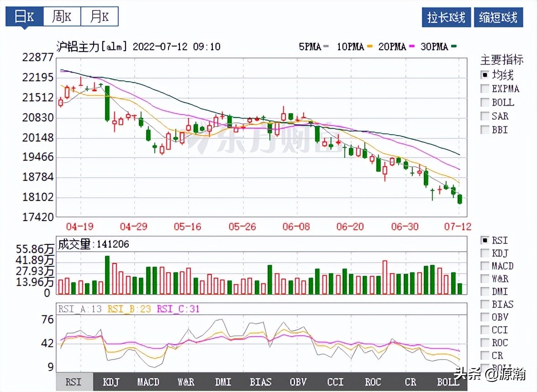Click the 05-16 date axis label

coord(188,227)
